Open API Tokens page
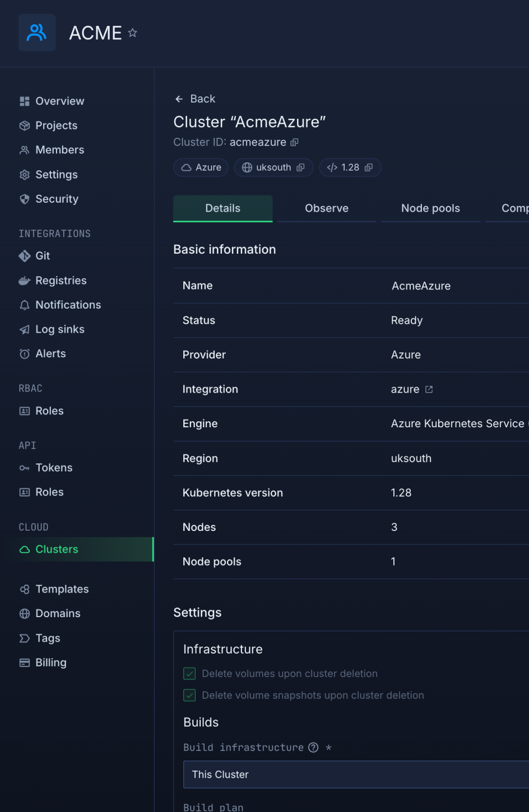The height and width of the screenshot is (812, 529). (x=54, y=468)
